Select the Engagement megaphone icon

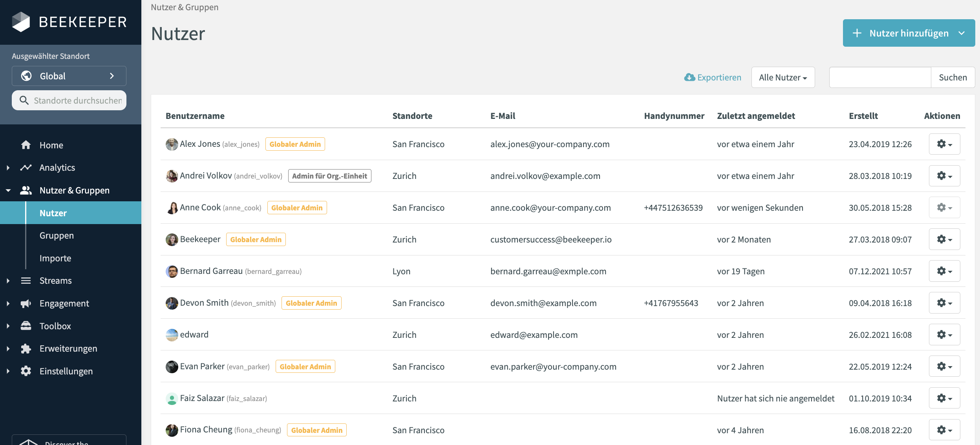point(26,303)
